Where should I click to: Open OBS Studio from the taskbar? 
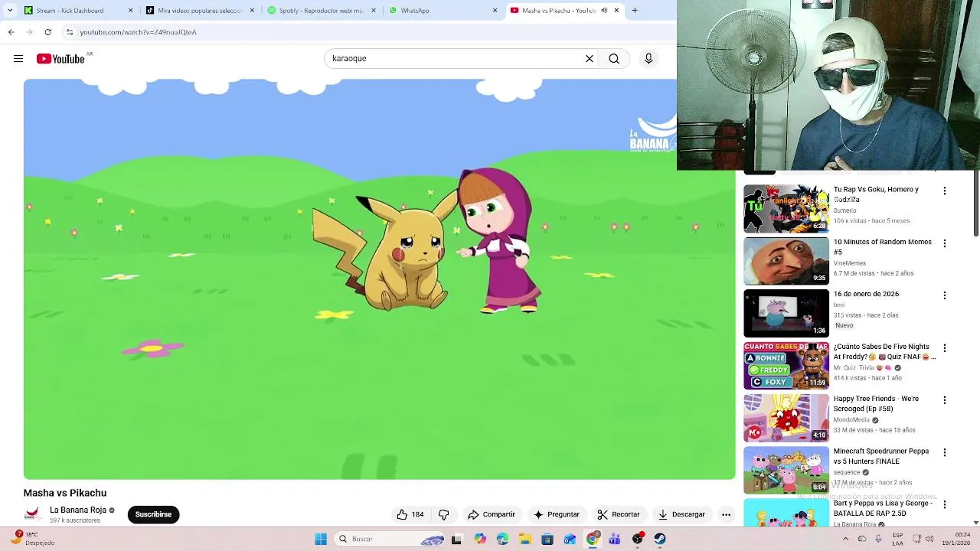tap(637, 539)
